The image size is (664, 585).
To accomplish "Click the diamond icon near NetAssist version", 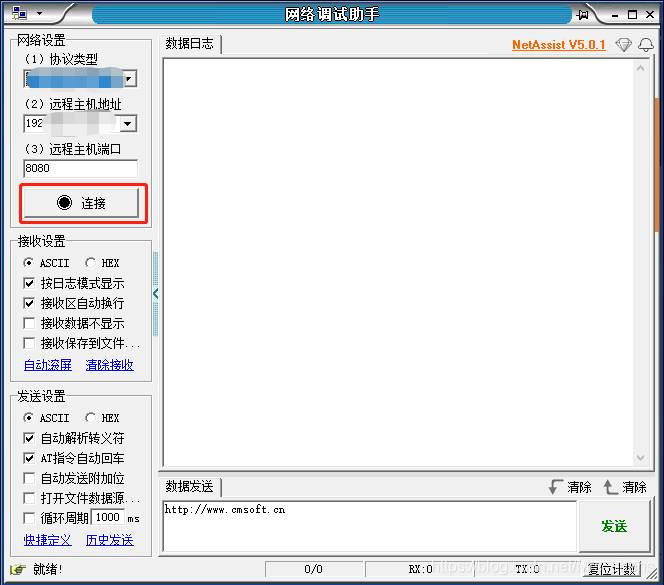I will pos(623,44).
